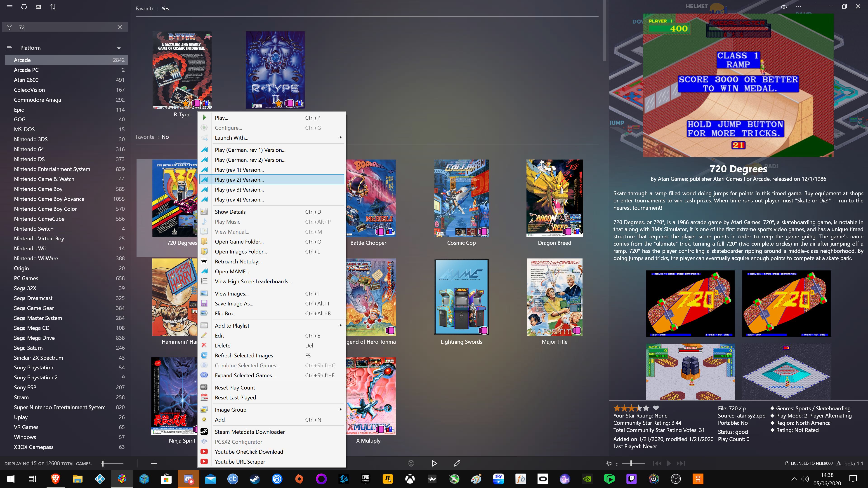
Task: Adjust the box size zoom slider
Action: coord(113,464)
